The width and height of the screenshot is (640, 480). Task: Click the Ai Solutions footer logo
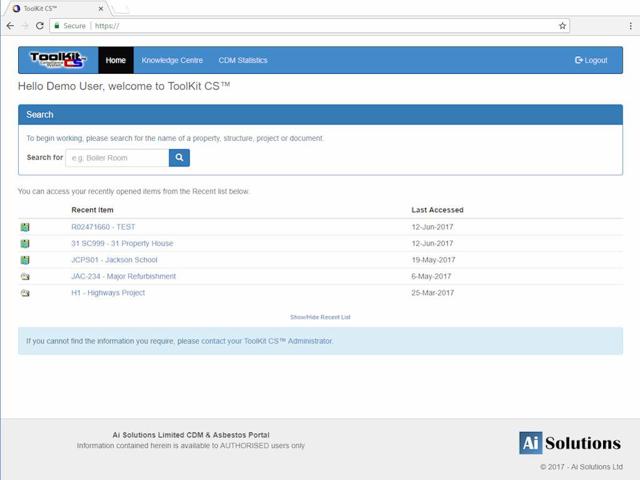click(570, 443)
